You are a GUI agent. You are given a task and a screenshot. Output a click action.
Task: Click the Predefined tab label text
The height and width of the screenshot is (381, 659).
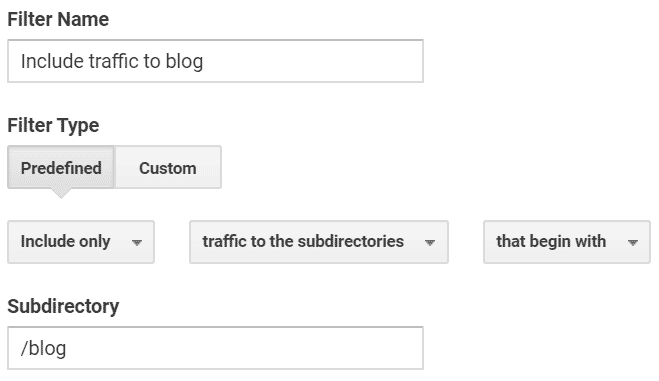61,168
